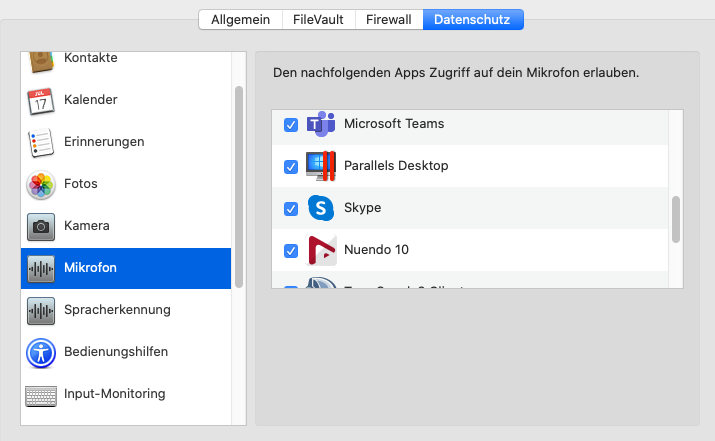Select Kalender in the sidebar list
715x441 pixels.
tap(126, 100)
